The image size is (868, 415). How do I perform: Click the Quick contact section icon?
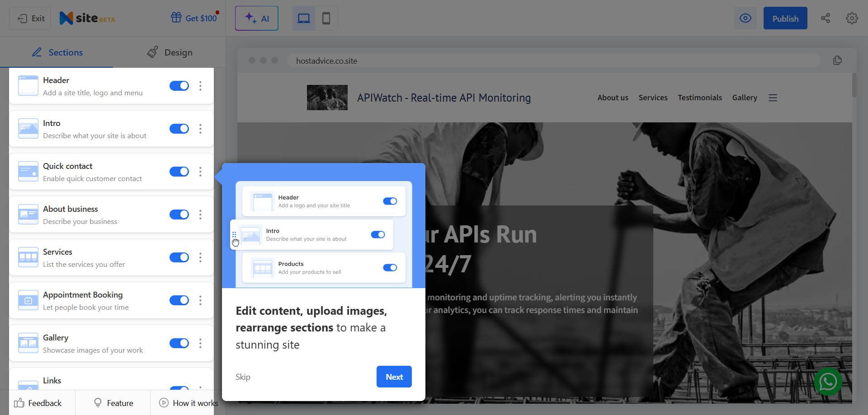(x=28, y=172)
